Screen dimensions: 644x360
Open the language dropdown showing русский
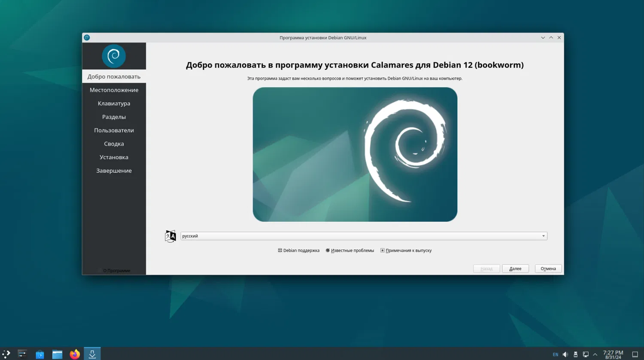tap(364, 236)
